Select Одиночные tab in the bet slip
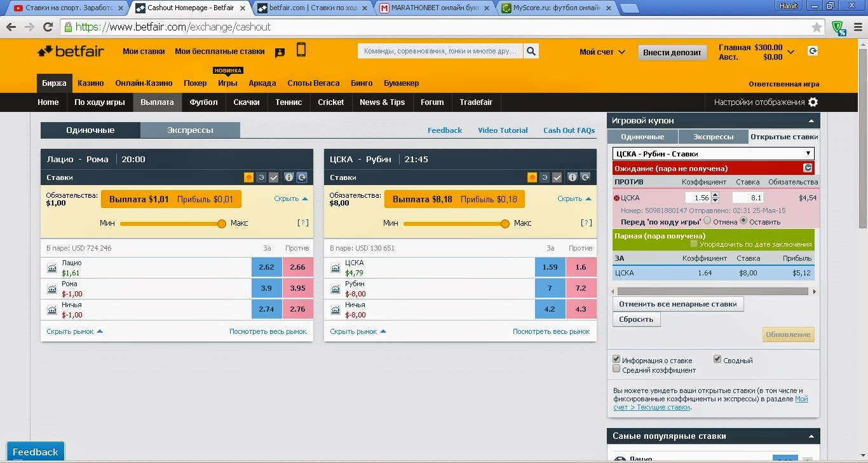This screenshot has height=463, width=868. click(x=642, y=137)
